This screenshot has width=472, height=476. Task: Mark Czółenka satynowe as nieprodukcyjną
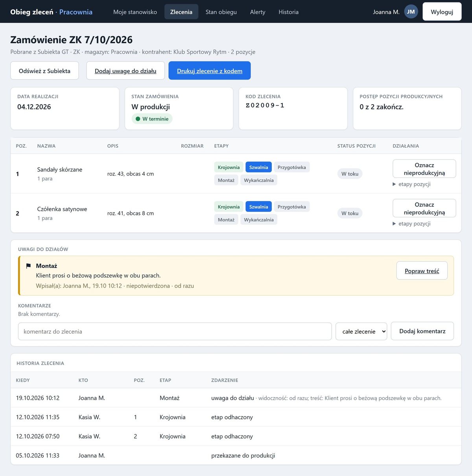424,208
